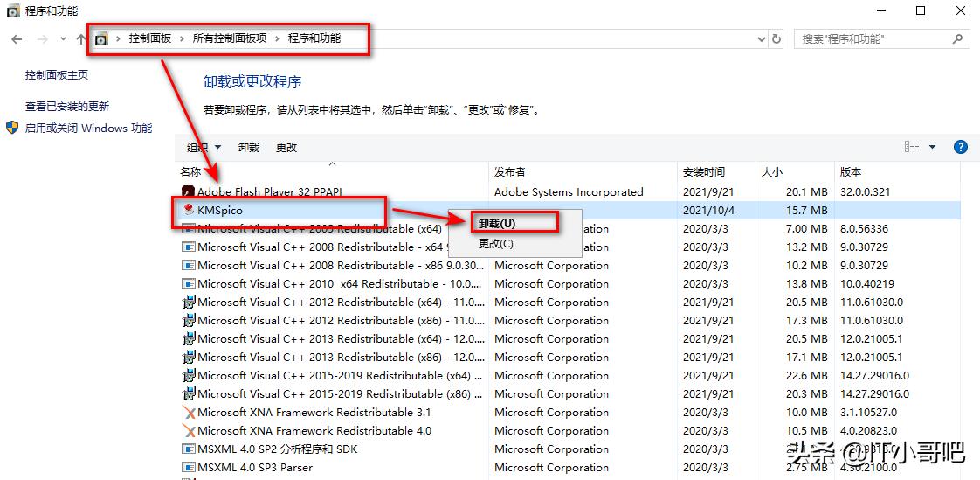Click icon of Visual C++ 2008 Redistributable x86
Viewport: 980px width, 480px height.
(188, 265)
